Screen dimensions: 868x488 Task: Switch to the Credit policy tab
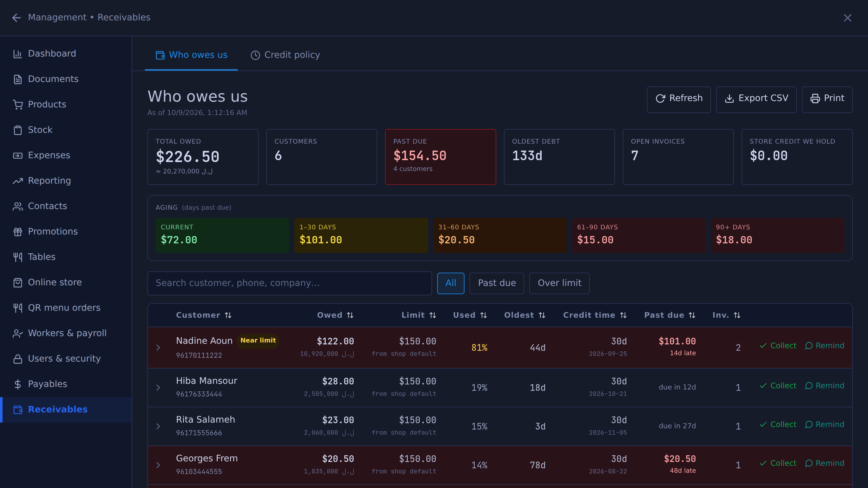pos(285,55)
